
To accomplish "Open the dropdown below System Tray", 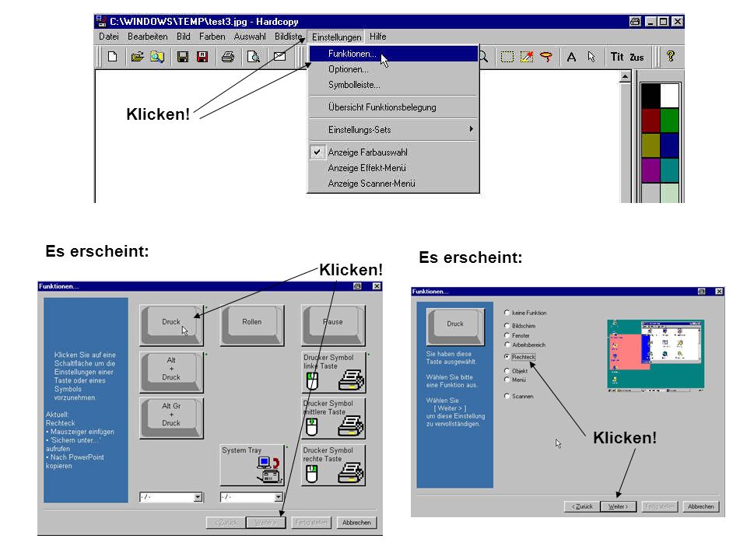I will tap(279, 497).
